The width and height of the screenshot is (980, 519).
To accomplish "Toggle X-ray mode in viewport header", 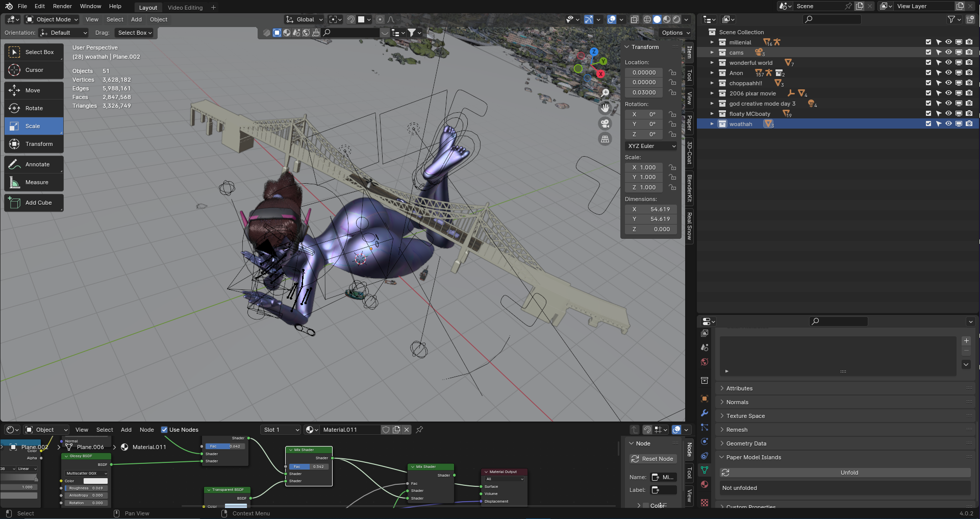I will [x=634, y=19].
